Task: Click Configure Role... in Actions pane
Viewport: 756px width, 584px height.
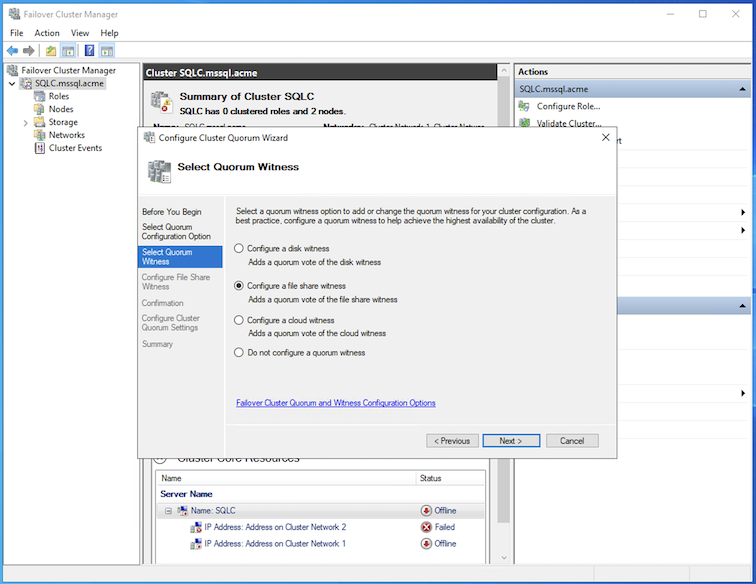Action: point(568,106)
